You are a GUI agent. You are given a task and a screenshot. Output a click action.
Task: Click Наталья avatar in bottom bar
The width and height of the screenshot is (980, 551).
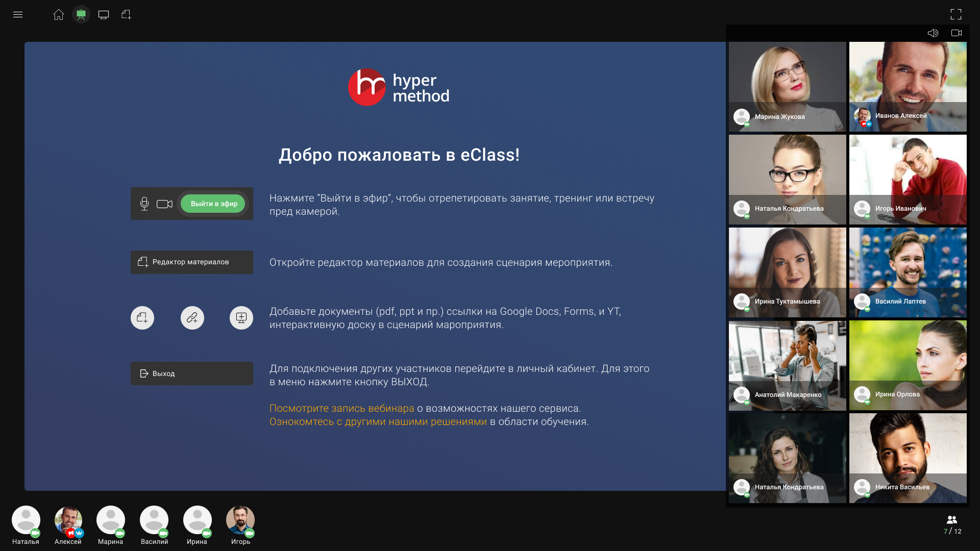pyautogui.click(x=26, y=520)
